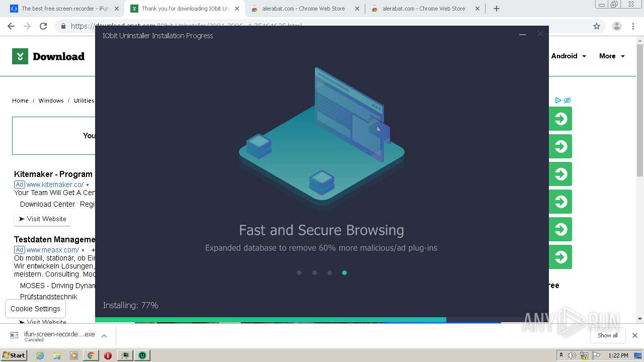Select the fourth active slide dot

coord(344,273)
